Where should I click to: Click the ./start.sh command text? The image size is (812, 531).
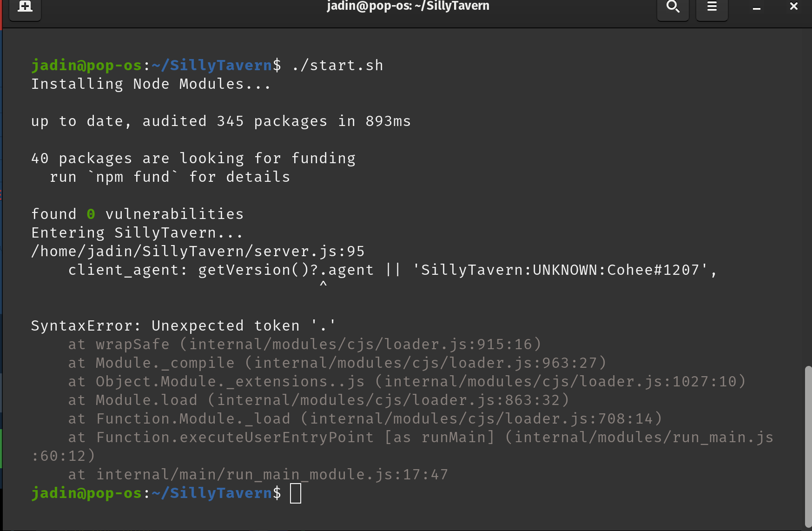(338, 65)
